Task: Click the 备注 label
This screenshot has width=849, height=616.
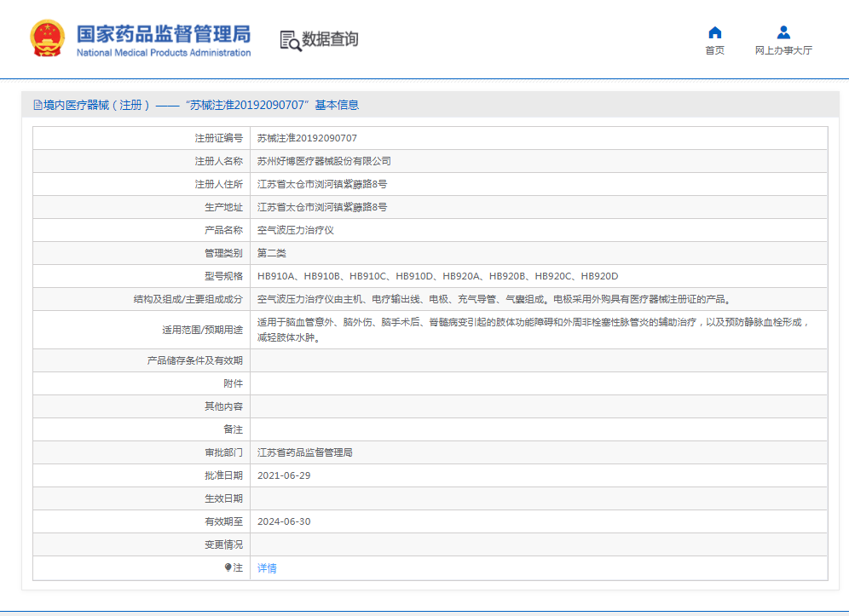Action: 234,429
